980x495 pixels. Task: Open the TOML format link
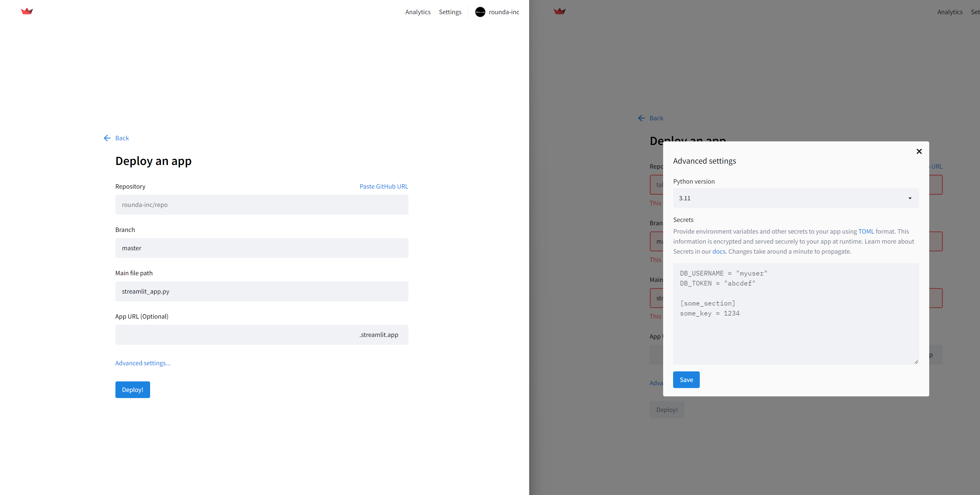(x=866, y=231)
